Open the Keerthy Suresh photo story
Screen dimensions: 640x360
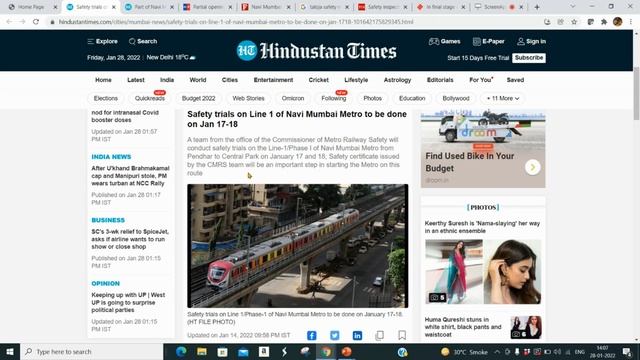coord(482,227)
